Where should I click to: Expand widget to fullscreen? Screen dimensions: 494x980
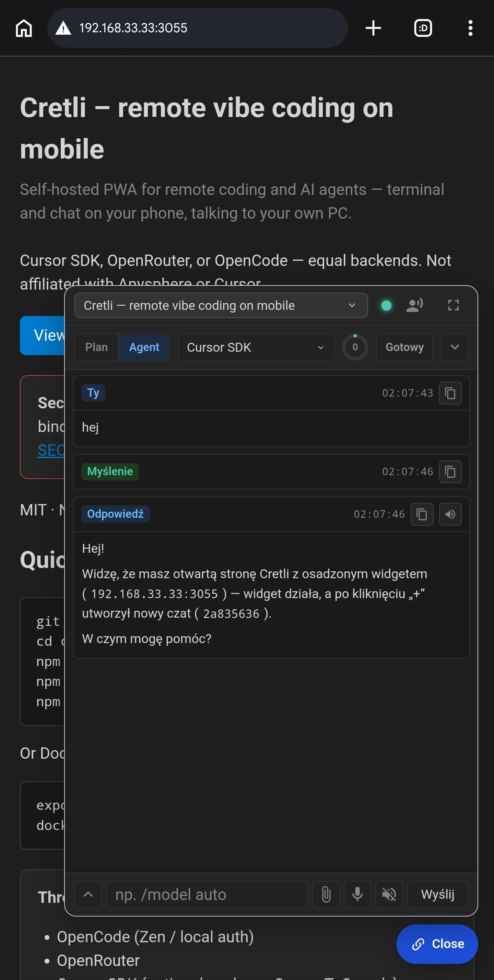tap(453, 305)
